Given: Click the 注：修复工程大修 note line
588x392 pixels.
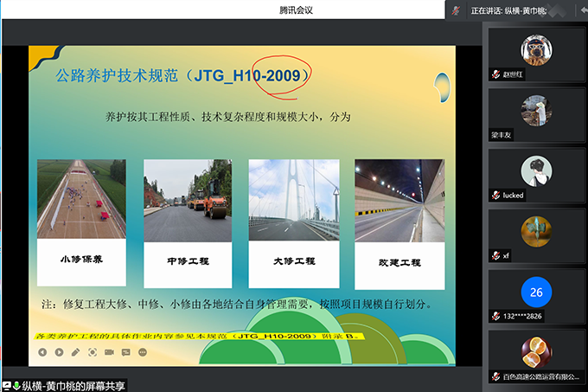Looking at the screenshot, I should point(236,304).
